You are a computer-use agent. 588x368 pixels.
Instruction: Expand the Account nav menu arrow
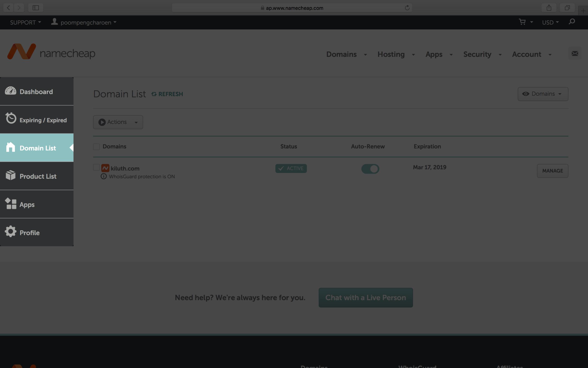point(550,55)
